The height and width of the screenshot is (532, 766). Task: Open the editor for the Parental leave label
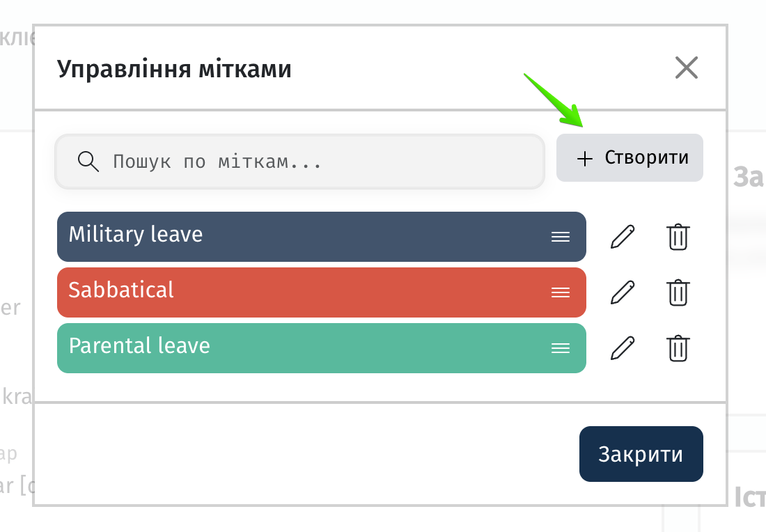pos(623,348)
